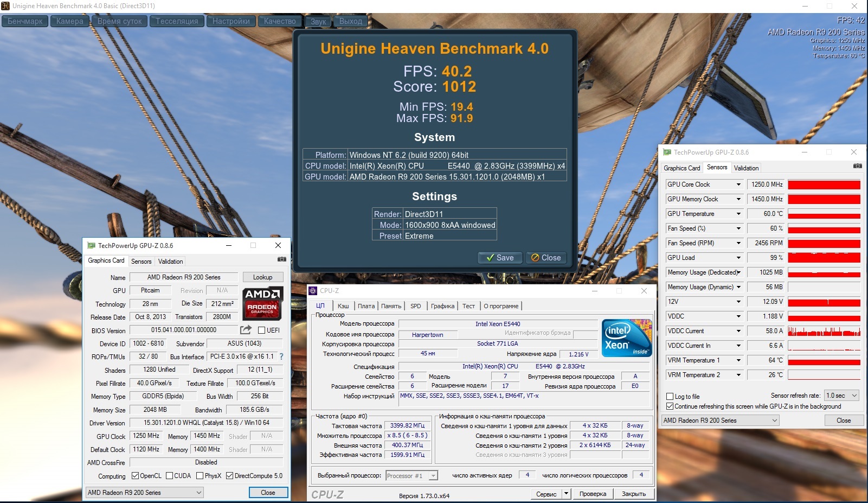Click the VDDC Current sensor graph
This screenshot has width=868, height=503.
click(824, 331)
